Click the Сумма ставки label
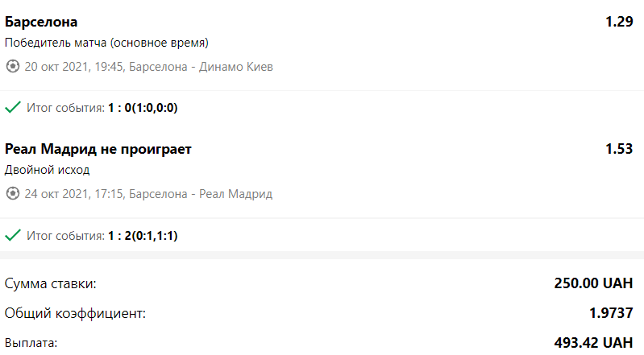The height and width of the screenshot is (355, 644). pyautogui.click(x=50, y=283)
